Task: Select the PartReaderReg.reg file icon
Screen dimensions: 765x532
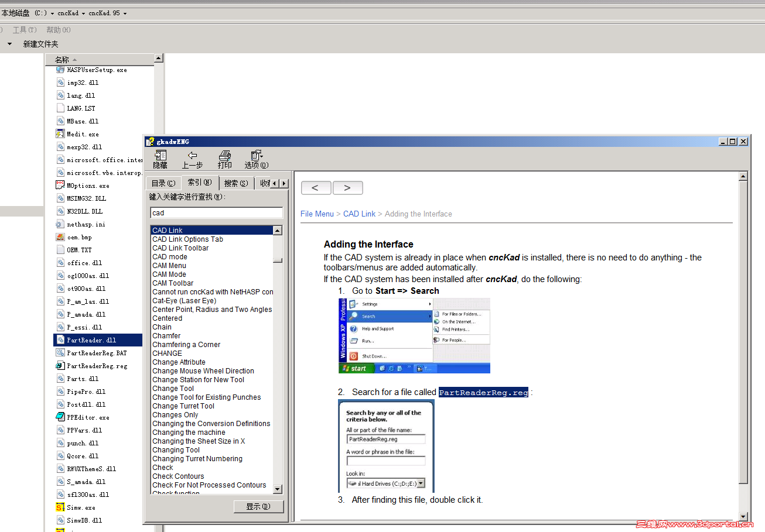Action: pyautogui.click(x=60, y=366)
